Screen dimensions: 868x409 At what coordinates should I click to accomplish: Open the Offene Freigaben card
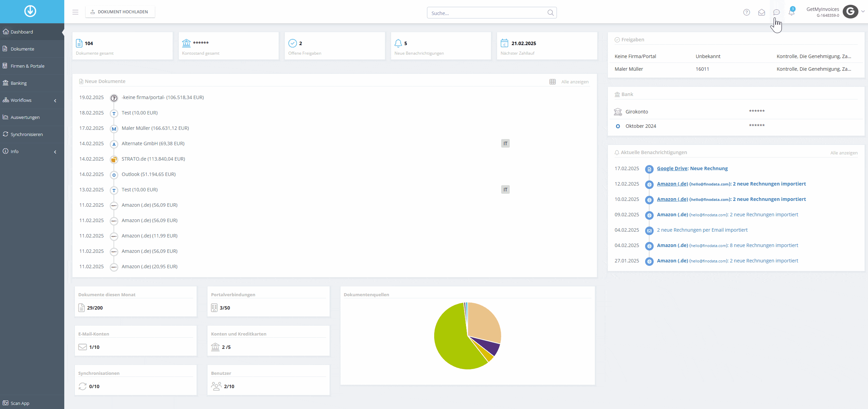click(335, 46)
